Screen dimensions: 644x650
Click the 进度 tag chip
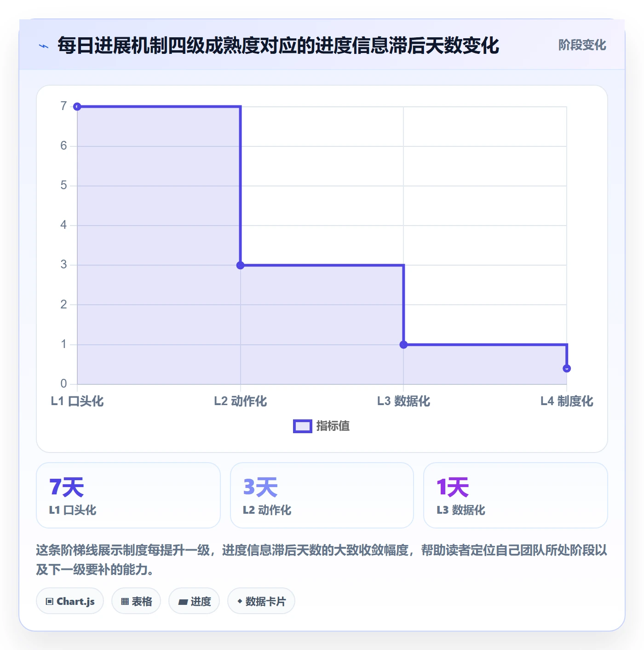click(194, 601)
